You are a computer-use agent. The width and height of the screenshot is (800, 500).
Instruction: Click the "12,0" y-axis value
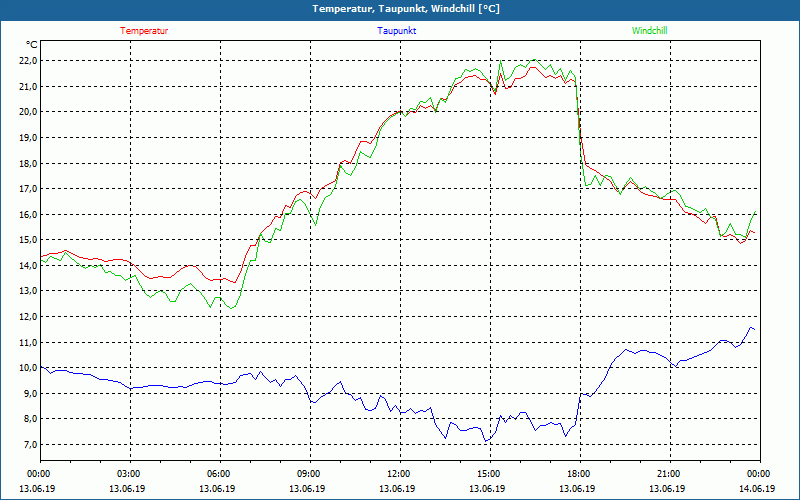tap(29, 316)
